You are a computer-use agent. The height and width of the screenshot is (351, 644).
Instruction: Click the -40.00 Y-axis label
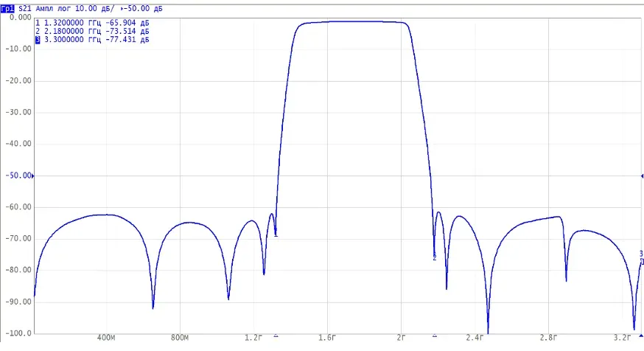(x=18, y=144)
